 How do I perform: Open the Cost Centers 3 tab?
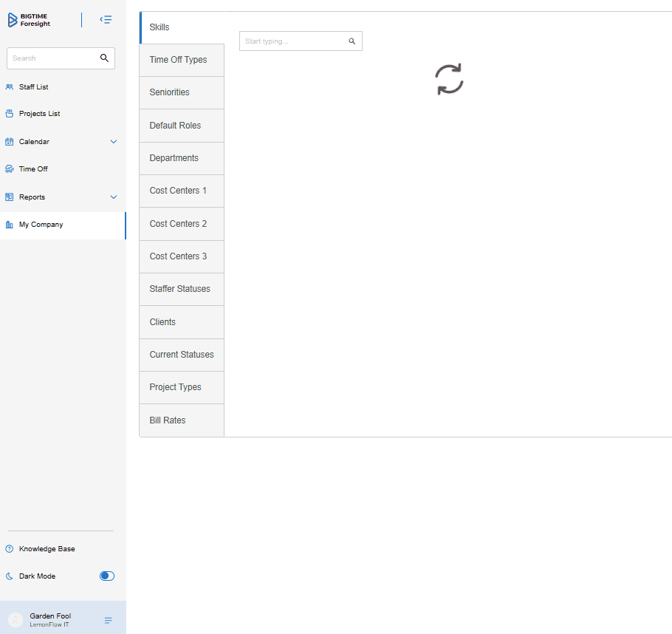[182, 256]
